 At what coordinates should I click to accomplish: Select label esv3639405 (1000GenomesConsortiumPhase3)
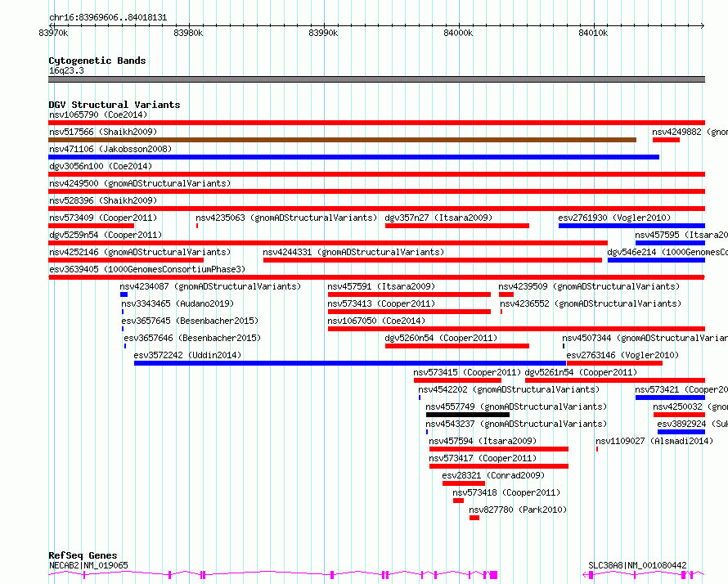click(x=147, y=269)
